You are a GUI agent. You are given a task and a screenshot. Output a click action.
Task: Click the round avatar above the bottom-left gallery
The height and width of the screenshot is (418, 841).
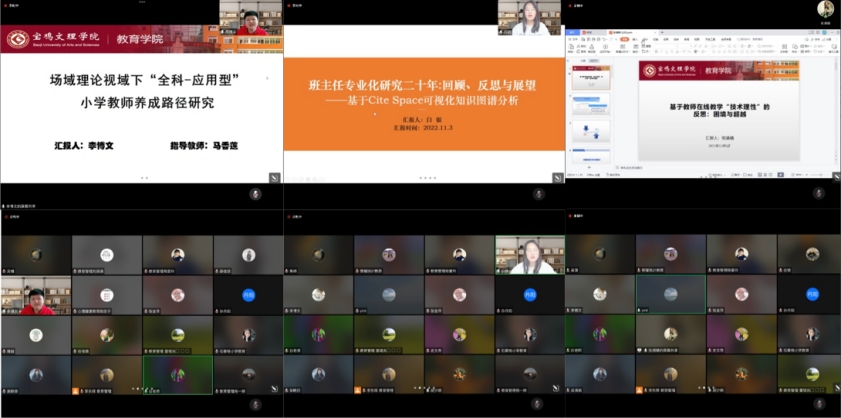(254, 194)
